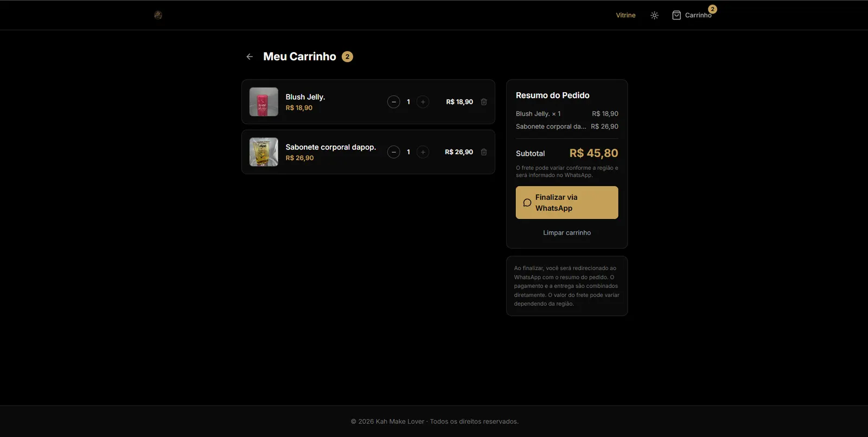Increase quantity of Blush Jelly
The width and height of the screenshot is (868, 437).
[x=423, y=102]
